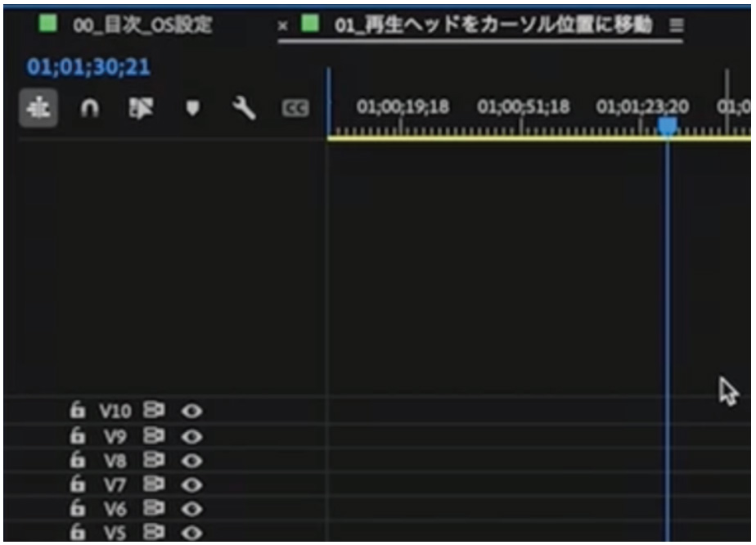This screenshot has width=756, height=545.
Task: Open panel menu beside sequence 01 tab
Action: tap(676, 25)
